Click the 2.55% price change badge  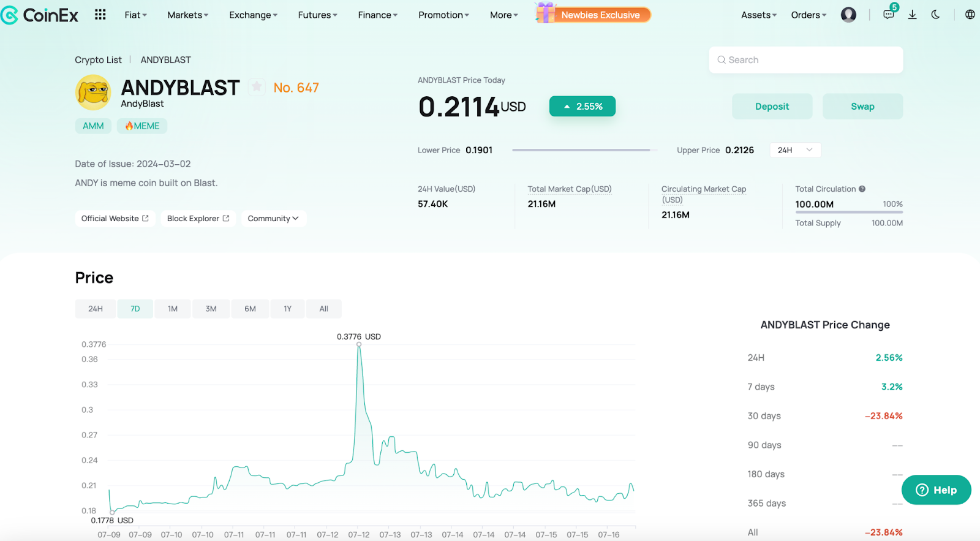[582, 106]
